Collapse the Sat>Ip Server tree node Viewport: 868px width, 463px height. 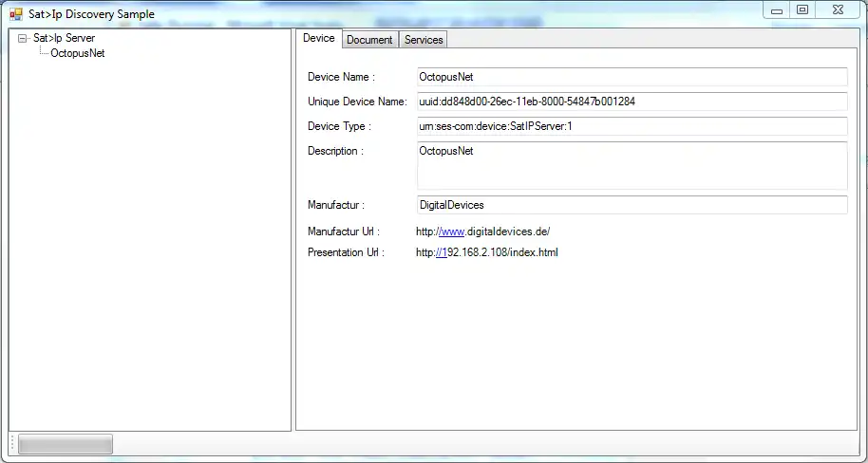pos(22,38)
